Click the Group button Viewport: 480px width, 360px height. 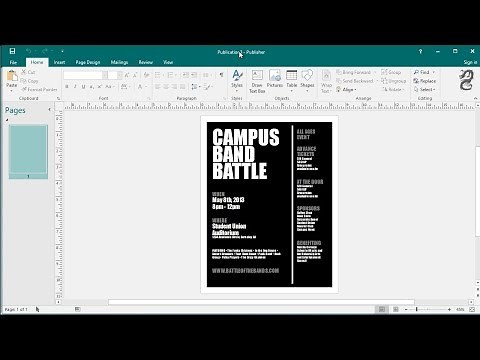[x=391, y=72]
